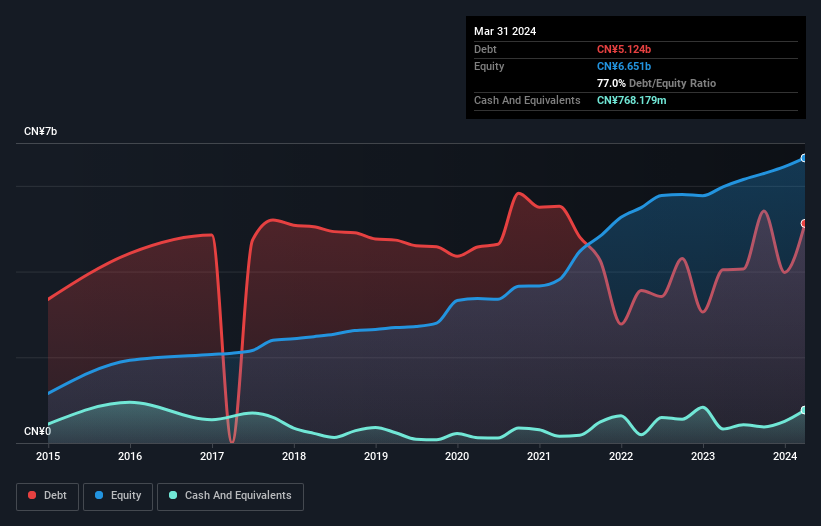
Task: Select the Equity endpoint marker at Mar 2024
Action: (804, 158)
